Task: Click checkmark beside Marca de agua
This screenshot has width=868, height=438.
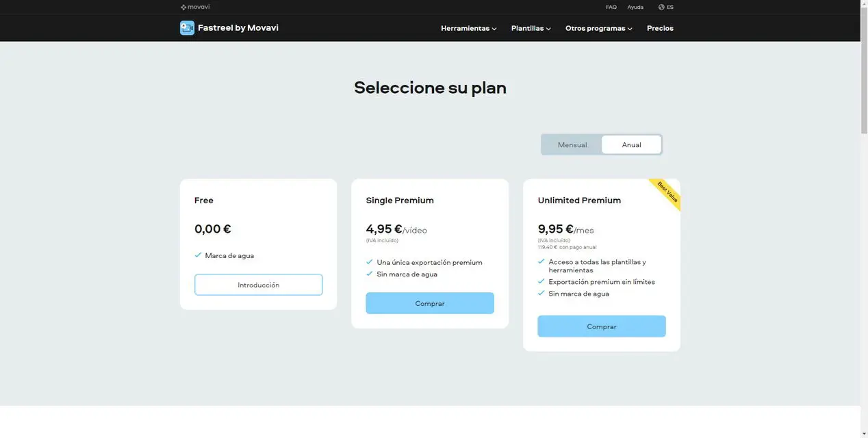Action: click(x=198, y=255)
